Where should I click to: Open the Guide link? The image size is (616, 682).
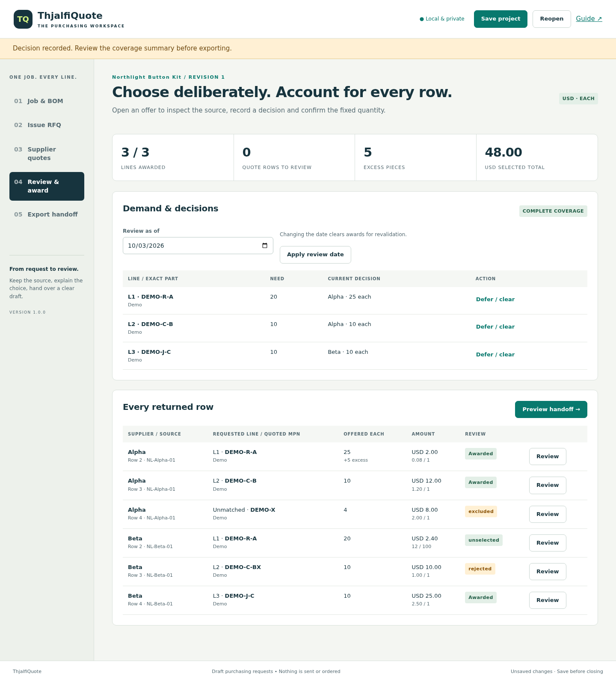tap(589, 19)
